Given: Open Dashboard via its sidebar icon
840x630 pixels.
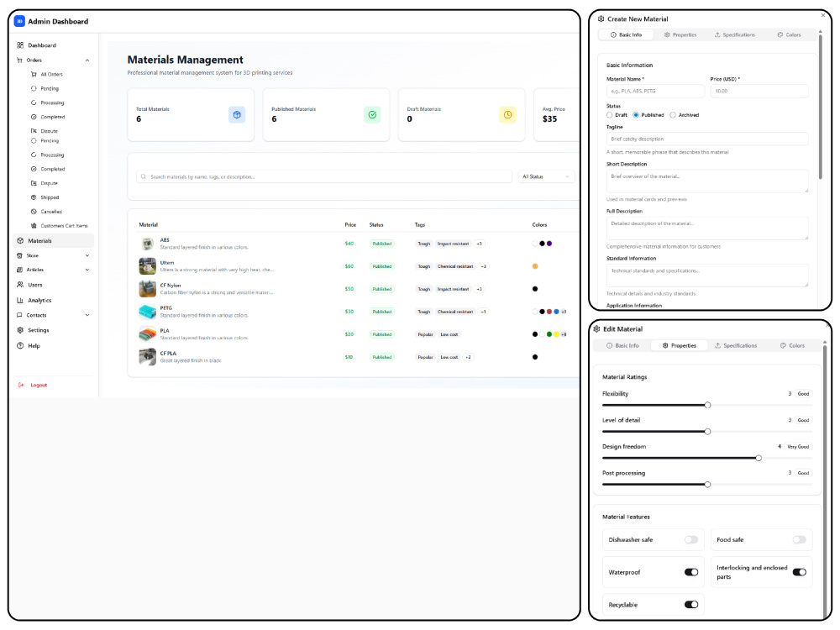Looking at the screenshot, I should click(20, 45).
